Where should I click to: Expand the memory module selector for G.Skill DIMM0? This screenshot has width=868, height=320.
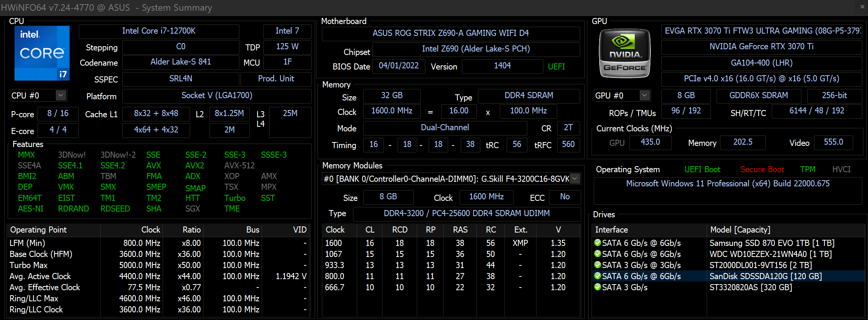click(x=574, y=179)
